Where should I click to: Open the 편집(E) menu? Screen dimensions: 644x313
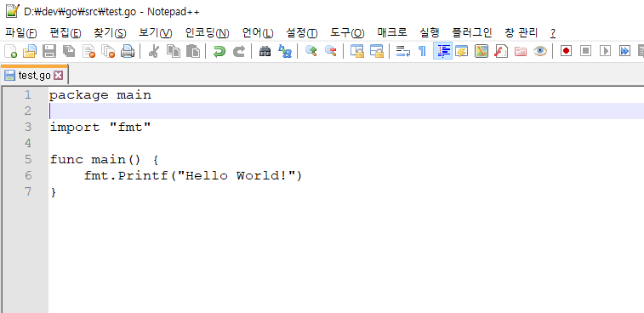click(x=66, y=33)
